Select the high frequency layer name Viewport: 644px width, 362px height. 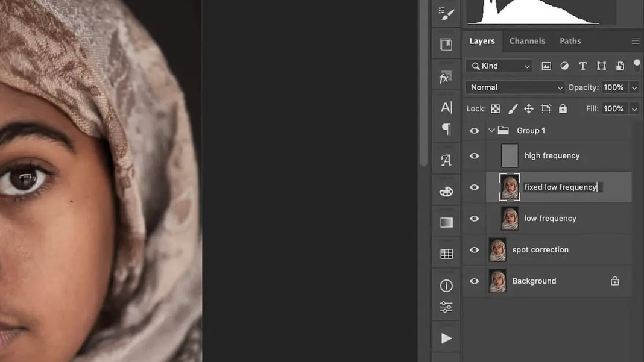click(552, 156)
